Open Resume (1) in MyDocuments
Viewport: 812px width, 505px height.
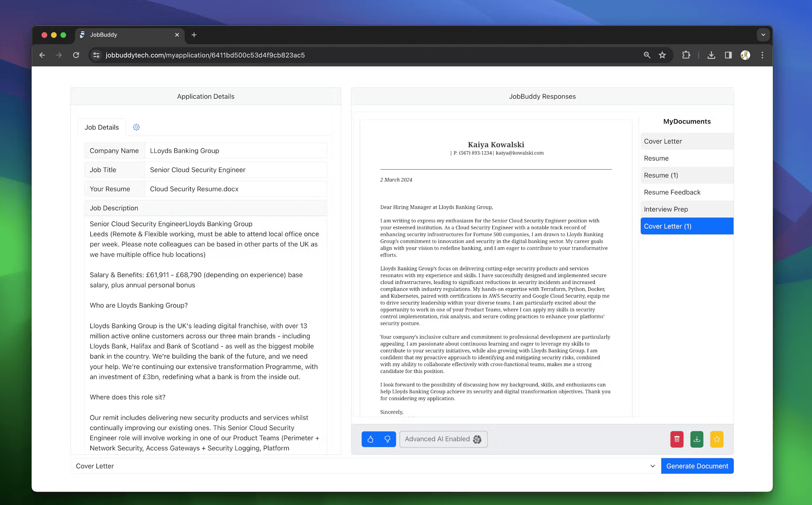tap(687, 175)
